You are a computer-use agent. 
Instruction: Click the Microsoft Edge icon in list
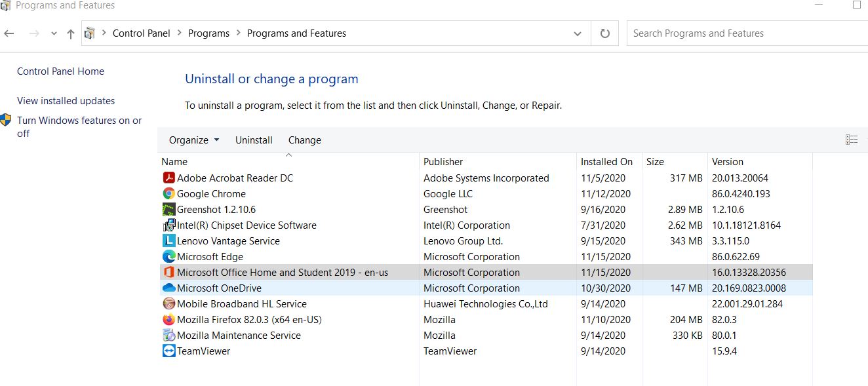[168, 257]
